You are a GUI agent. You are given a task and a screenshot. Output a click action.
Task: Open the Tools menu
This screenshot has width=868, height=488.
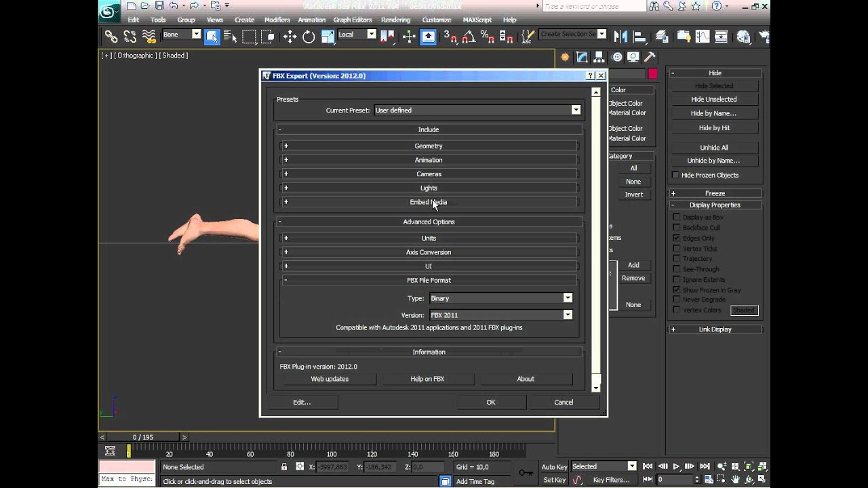tap(158, 20)
